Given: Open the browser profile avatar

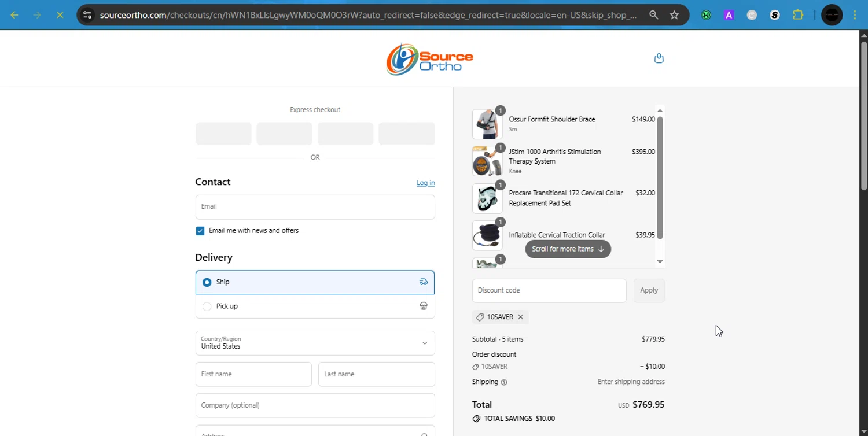Looking at the screenshot, I should click(832, 15).
